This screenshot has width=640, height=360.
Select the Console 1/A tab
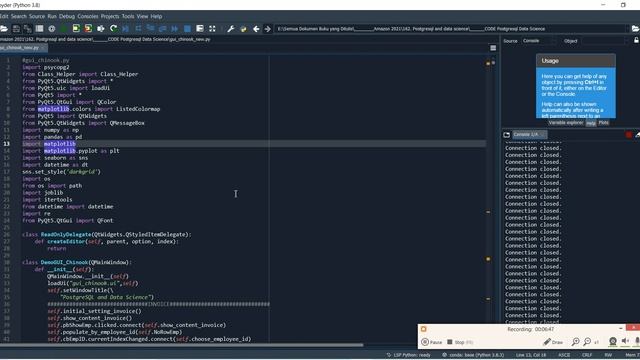529,135
